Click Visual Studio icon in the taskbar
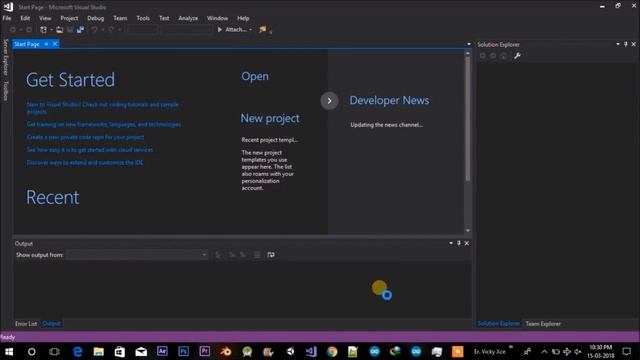 311,351
